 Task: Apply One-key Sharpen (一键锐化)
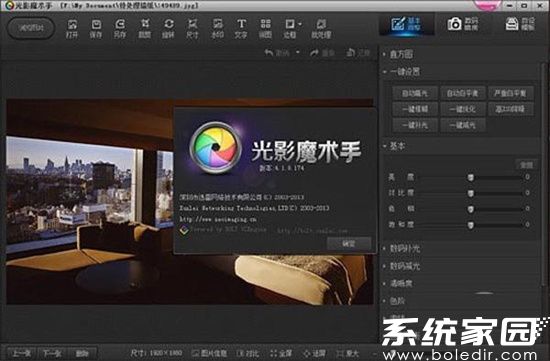pos(463,109)
